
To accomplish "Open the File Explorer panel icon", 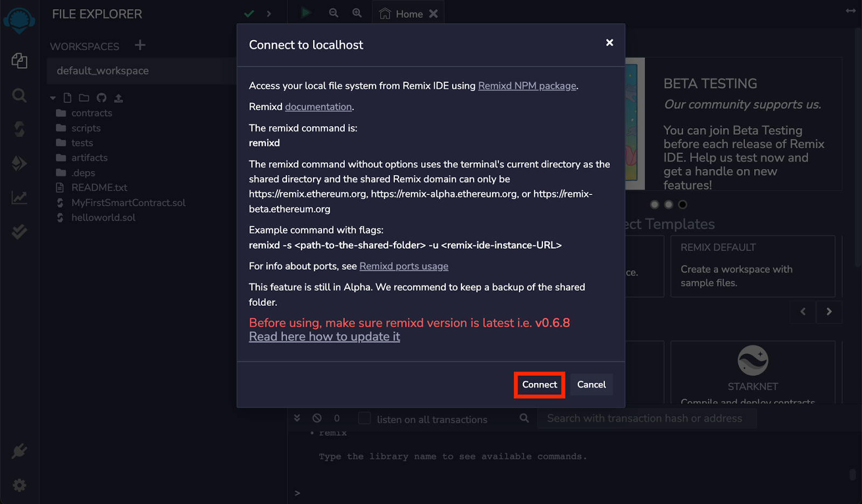I will (19, 61).
